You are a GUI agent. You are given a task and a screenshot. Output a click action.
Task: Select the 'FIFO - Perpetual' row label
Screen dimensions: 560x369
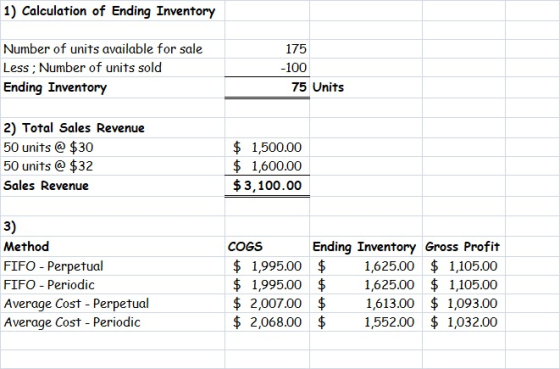point(112,266)
